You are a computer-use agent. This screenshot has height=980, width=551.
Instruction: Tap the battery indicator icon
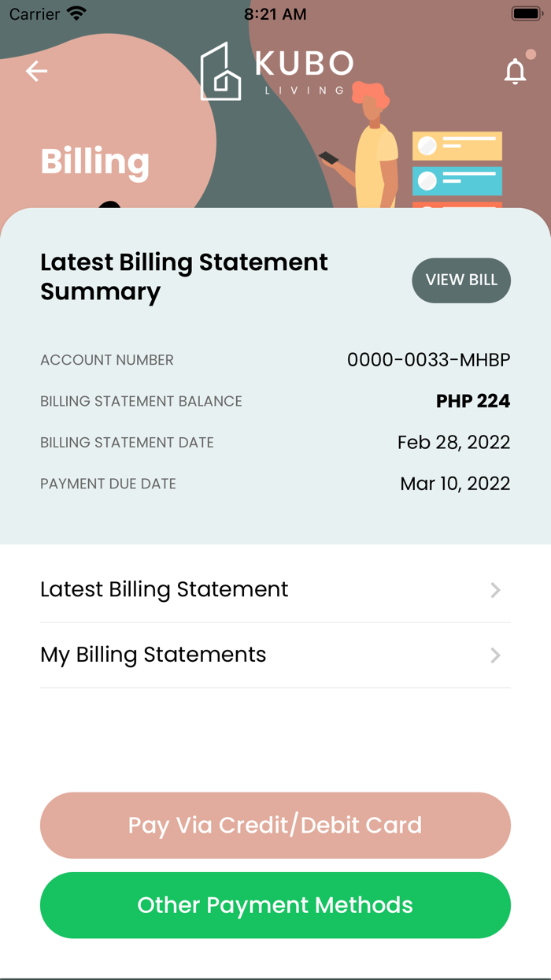click(x=526, y=14)
